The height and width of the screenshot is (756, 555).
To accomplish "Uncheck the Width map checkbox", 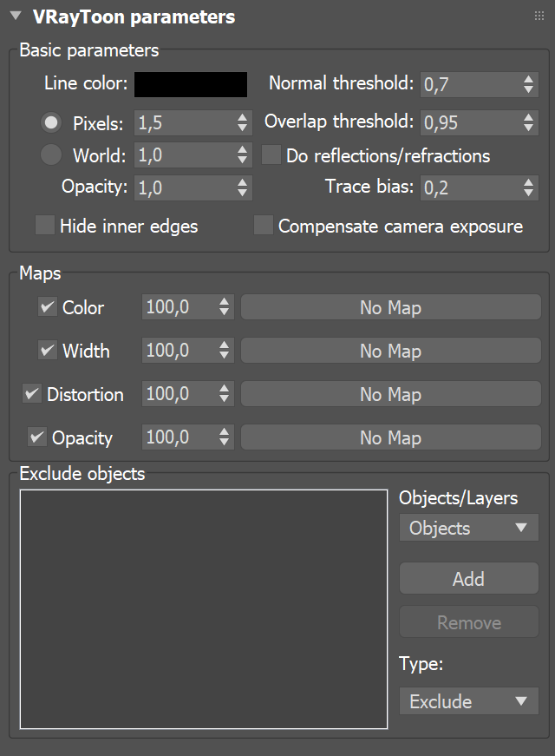I will coord(47,351).
